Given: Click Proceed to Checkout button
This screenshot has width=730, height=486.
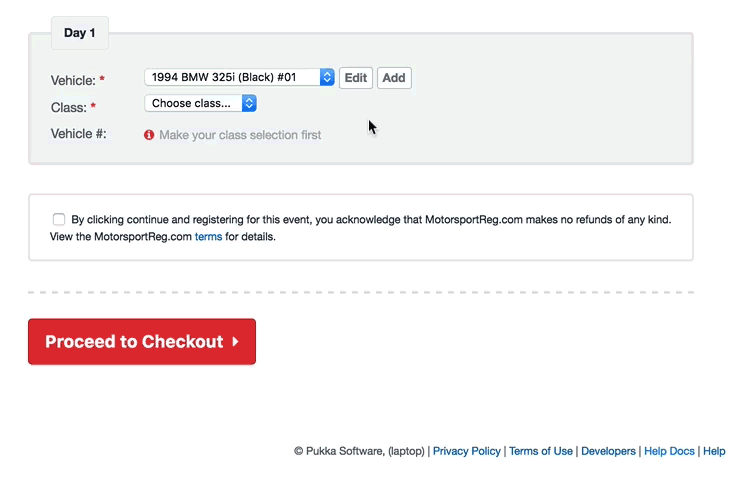Looking at the screenshot, I should click(142, 342).
